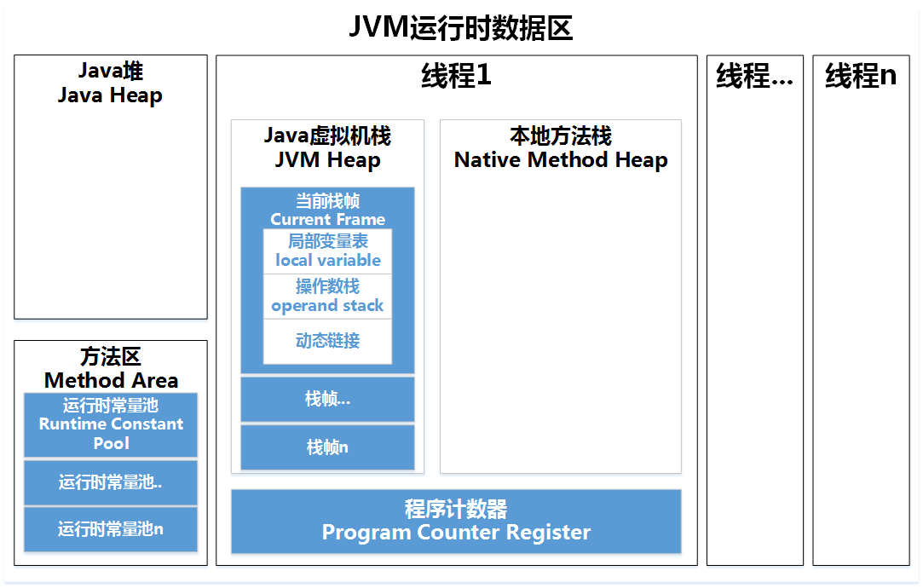Click the 局部变量表 local variable cell
This screenshot has height=588, width=923.
point(327,251)
